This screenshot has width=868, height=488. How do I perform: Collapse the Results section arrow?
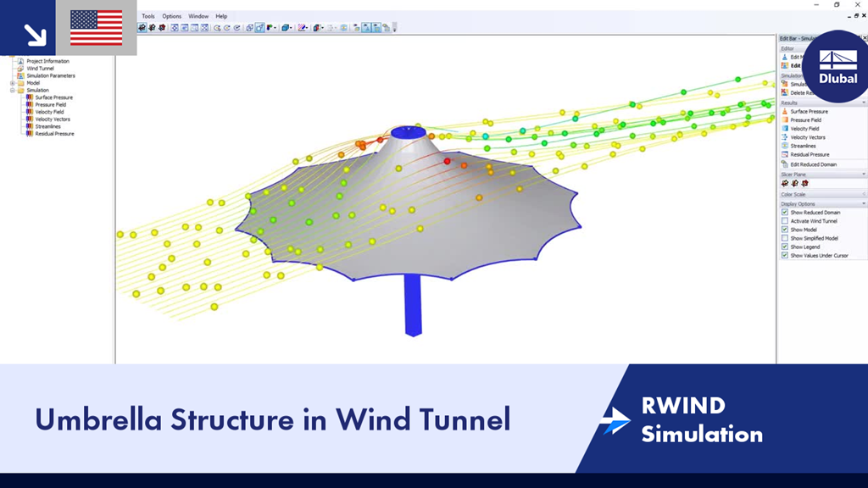coord(864,103)
